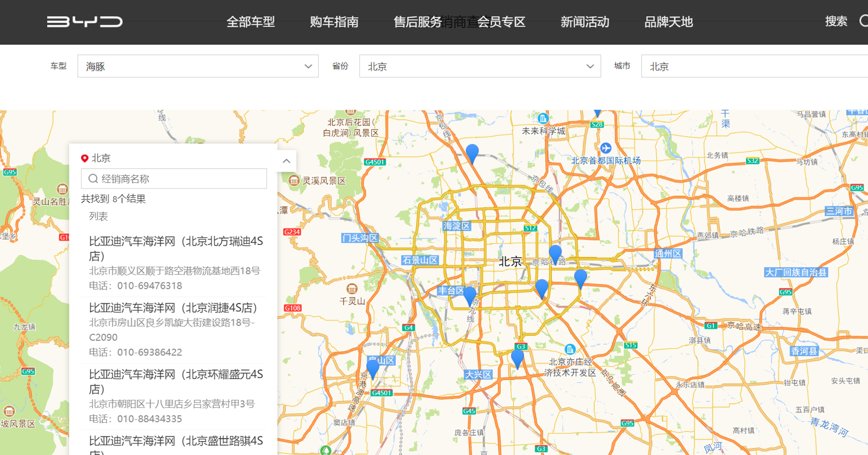Open the 品牌天地 menu
The height and width of the screenshot is (455, 868).
click(x=668, y=22)
